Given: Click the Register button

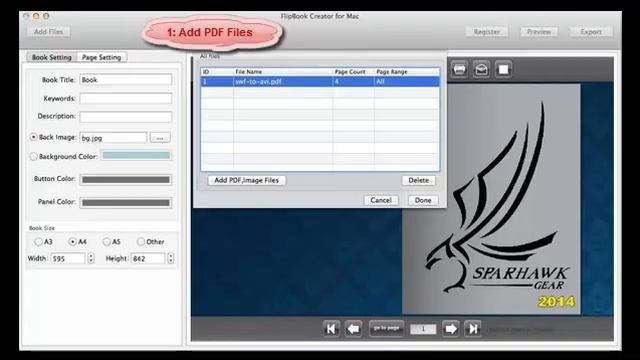Looking at the screenshot, I should click(487, 32).
